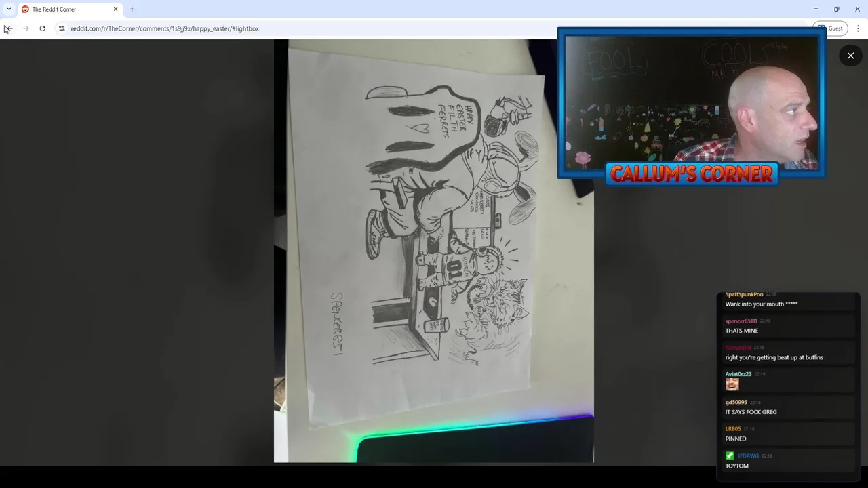Go back to the previous page
The image size is (868, 488).
(8, 28)
